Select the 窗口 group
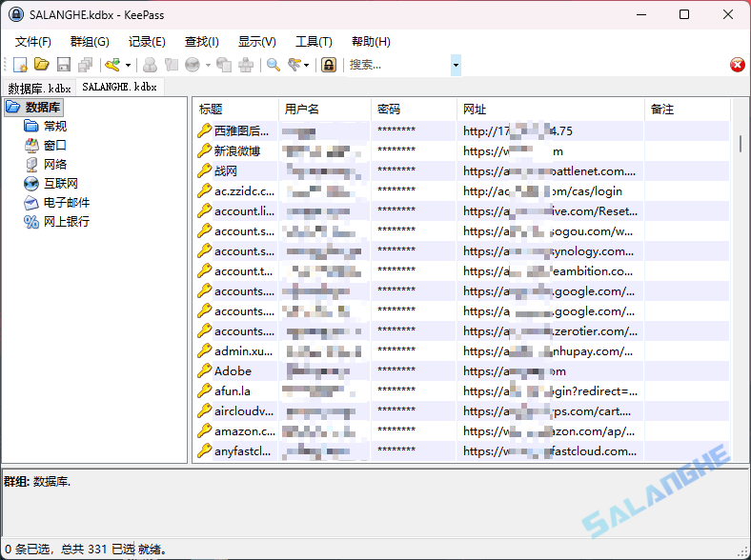This screenshot has width=751, height=560. coord(54,146)
